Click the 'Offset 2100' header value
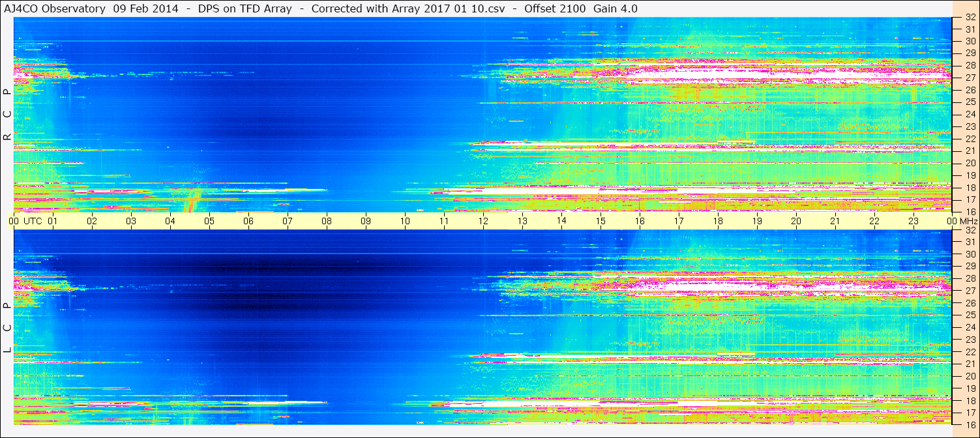980x438 pixels. (x=556, y=8)
